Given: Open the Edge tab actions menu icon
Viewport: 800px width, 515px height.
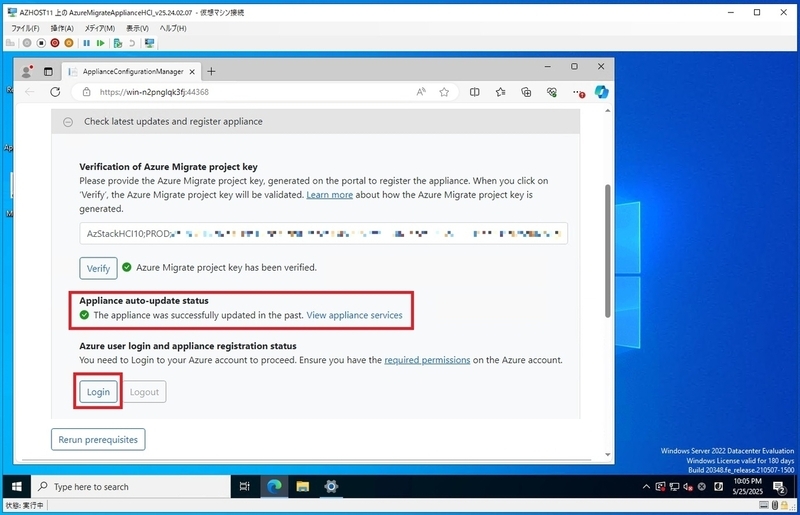Looking at the screenshot, I should [48, 71].
